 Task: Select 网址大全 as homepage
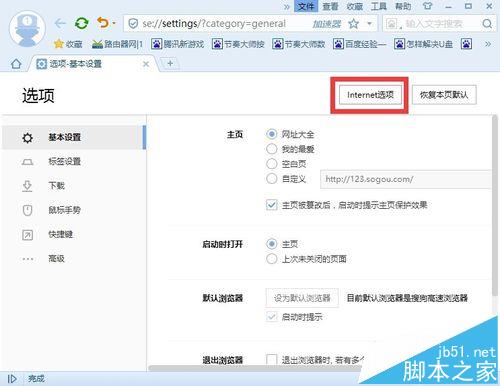[272, 134]
